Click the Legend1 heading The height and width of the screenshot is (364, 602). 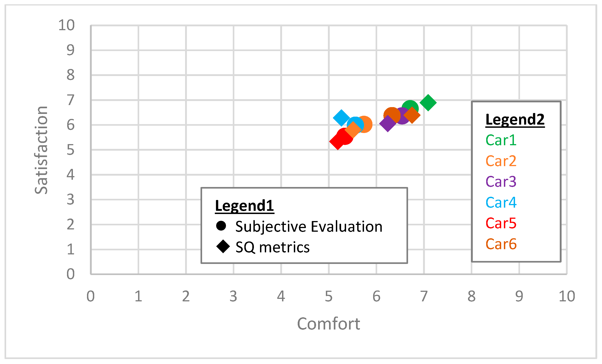244,206
